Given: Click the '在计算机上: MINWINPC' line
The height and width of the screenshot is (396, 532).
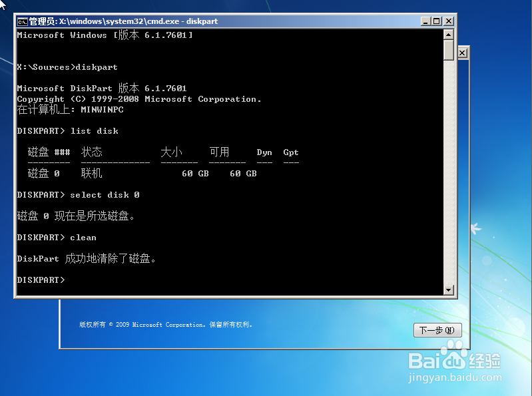Looking at the screenshot, I should (70, 110).
